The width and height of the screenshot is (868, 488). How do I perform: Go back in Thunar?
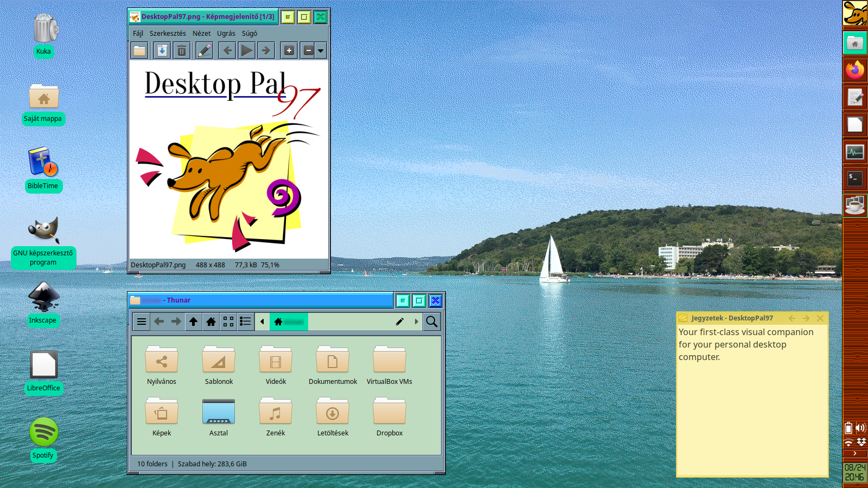pos(159,322)
